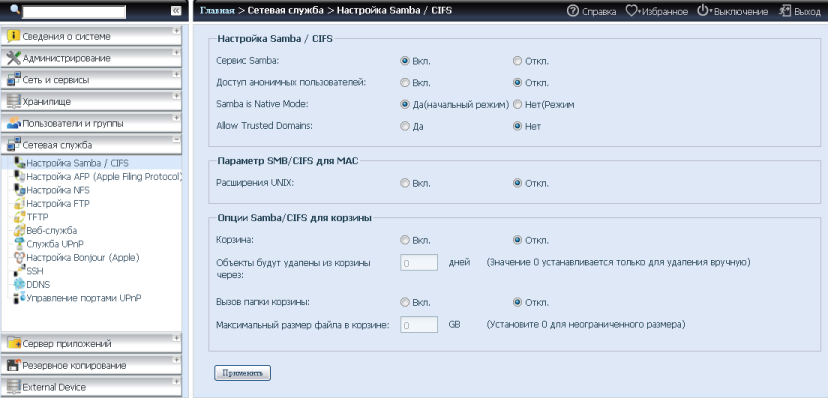The height and width of the screenshot is (398, 828).
Task: Click the search magnifier icon
Action: pos(15,10)
